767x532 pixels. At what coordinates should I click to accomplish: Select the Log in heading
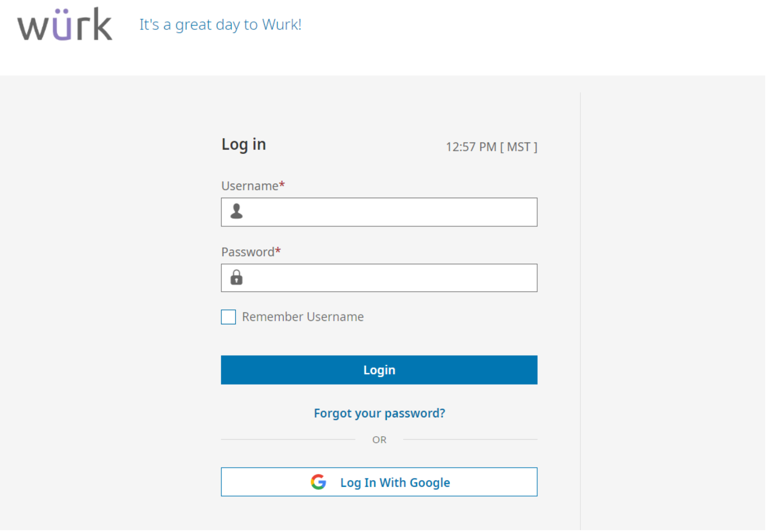pyautogui.click(x=243, y=145)
